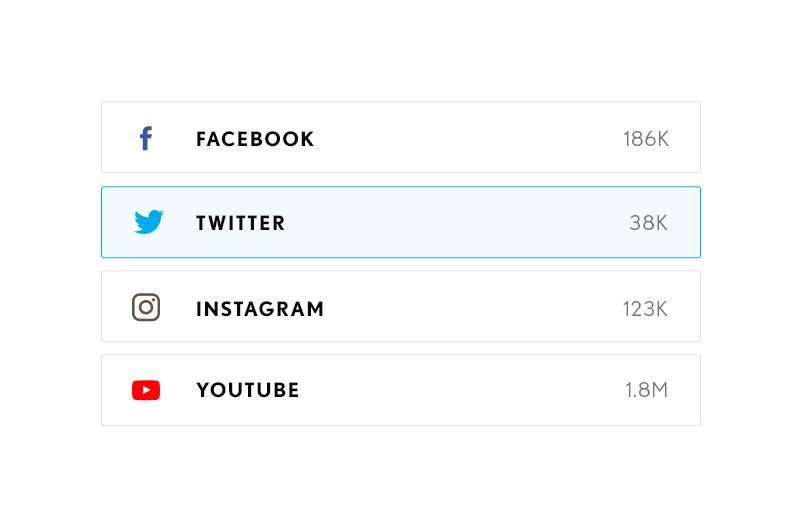Open the Instagram row card
The height and width of the screenshot is (520, 800).
(x=401, y=306)
